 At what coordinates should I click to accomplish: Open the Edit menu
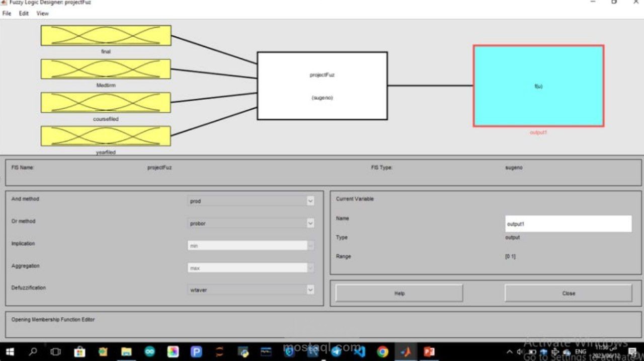24,14
